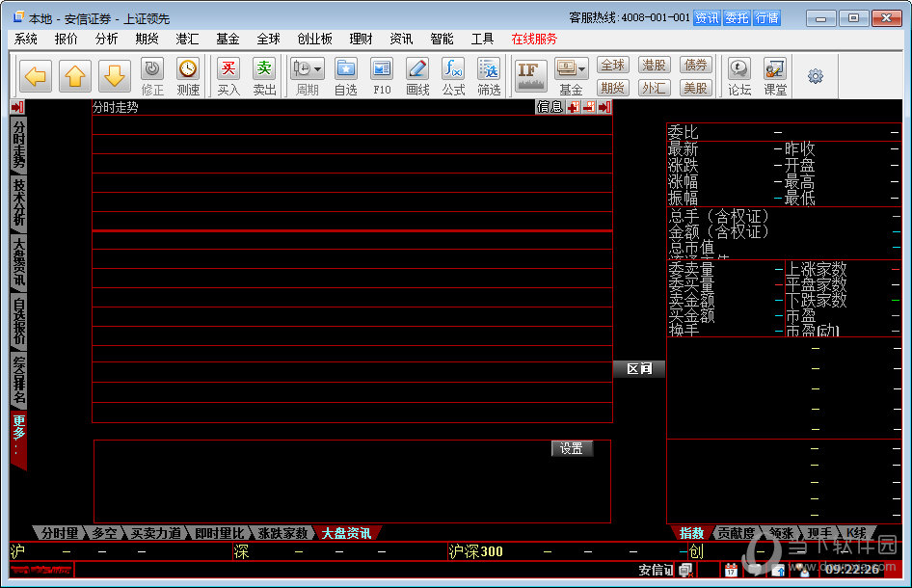Select the 画线 draw line tool

click(417, 76)
